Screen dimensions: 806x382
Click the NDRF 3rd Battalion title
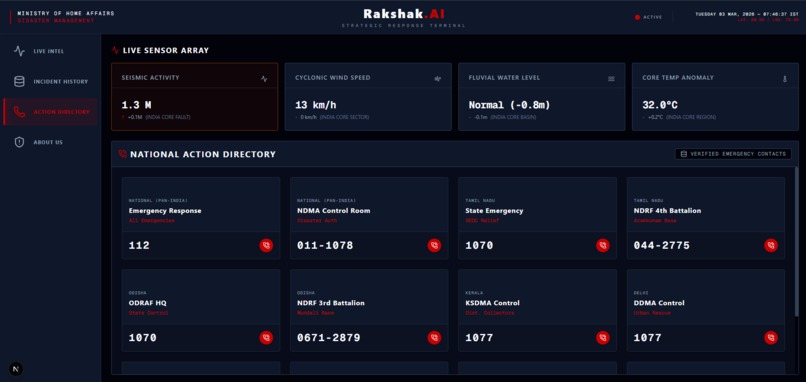(x=331, y=303)
